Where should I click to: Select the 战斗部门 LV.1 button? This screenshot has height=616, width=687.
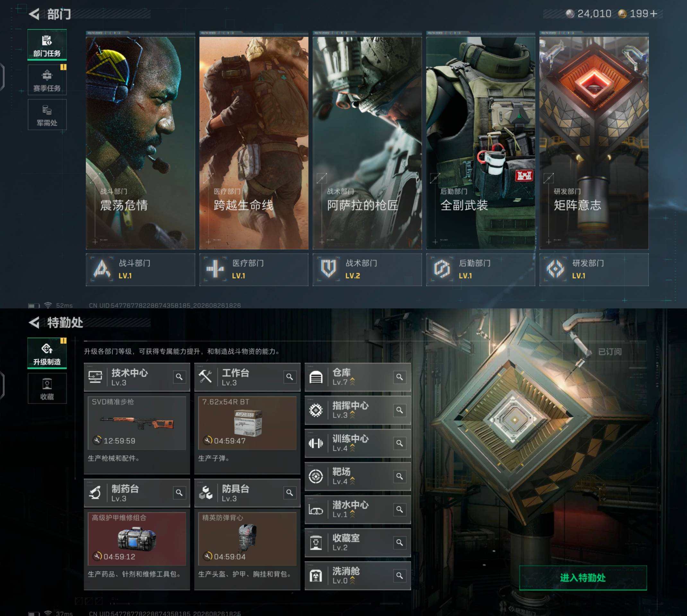(x=140, y=270)
